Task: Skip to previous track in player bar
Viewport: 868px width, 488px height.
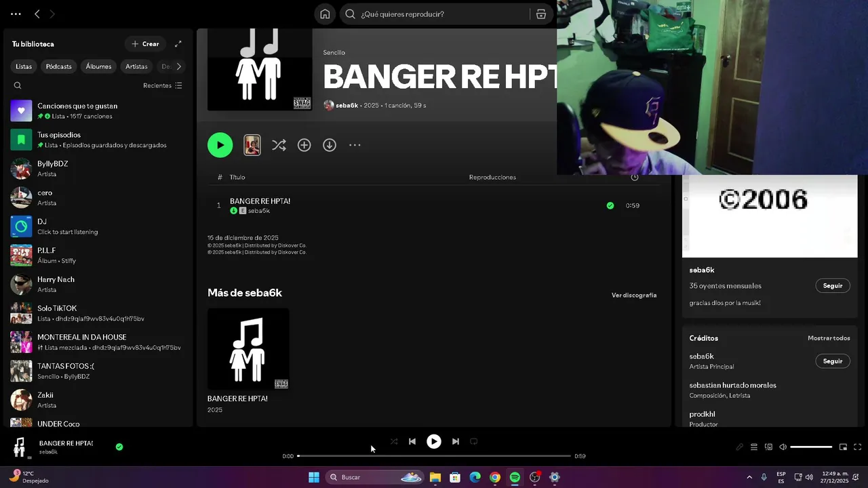Action: coord(412,441)
